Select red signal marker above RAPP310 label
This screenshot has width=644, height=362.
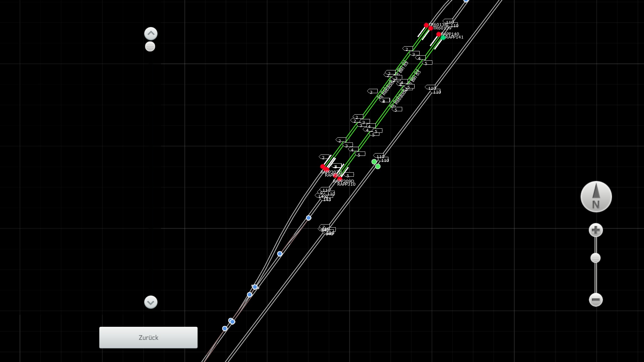(340, 179)
